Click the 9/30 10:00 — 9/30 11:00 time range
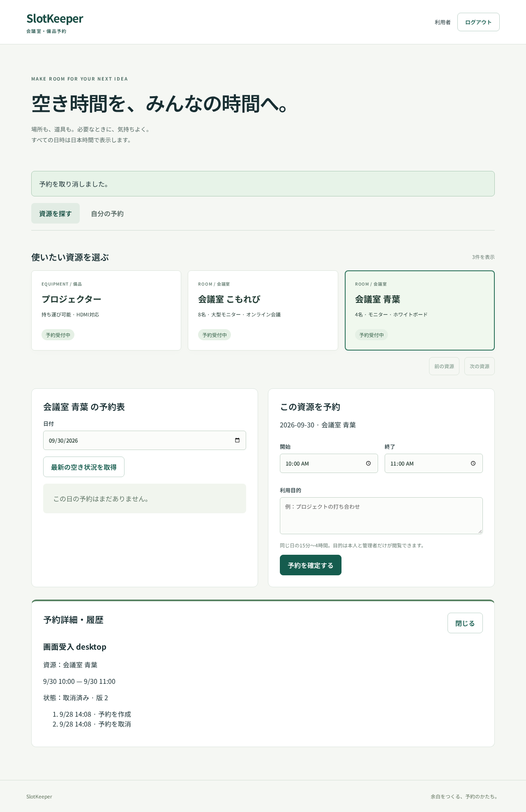The image size is (526, 812). point(79,681)
